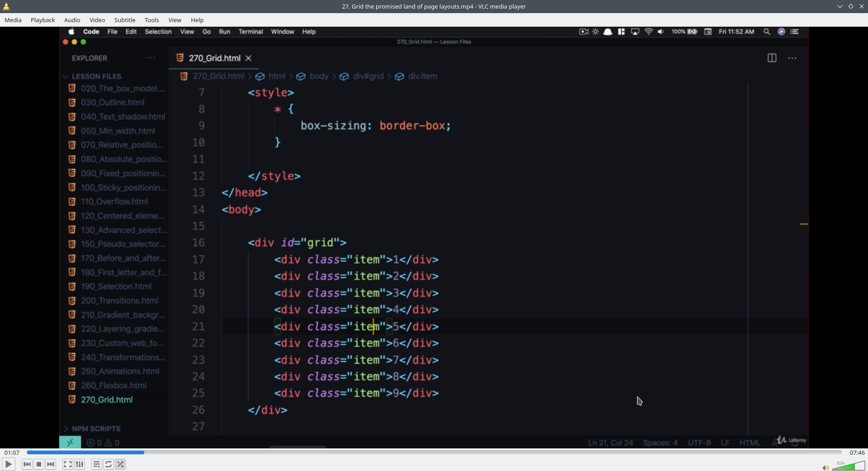Click the HTML language mode status
The height and width of the screenshot is (471, 868).
(x=750, y=443)
